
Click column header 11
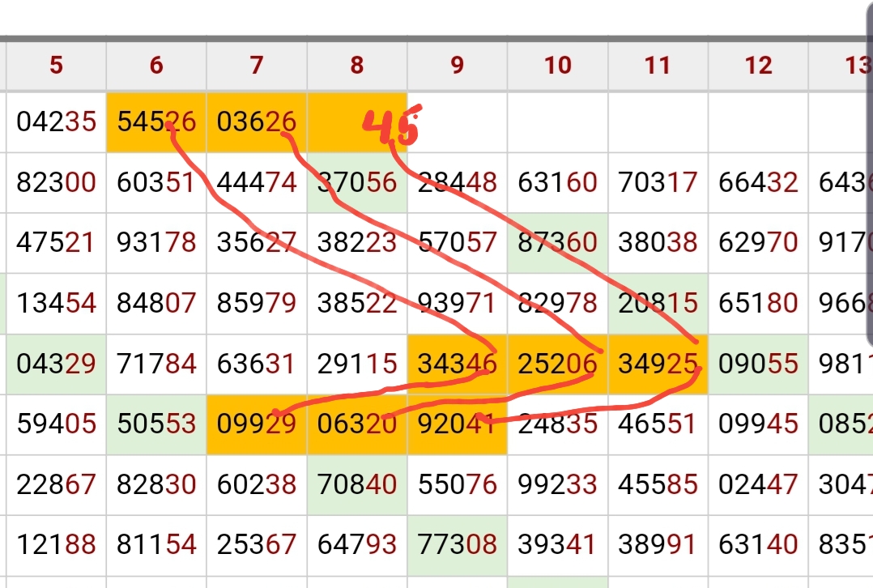[658, 66]
